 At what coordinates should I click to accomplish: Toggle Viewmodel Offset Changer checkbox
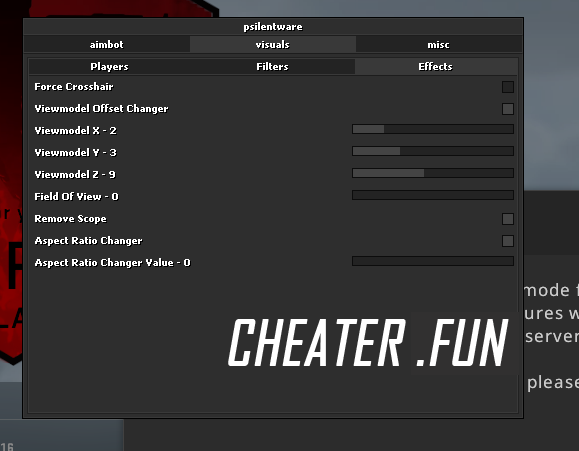508,109
